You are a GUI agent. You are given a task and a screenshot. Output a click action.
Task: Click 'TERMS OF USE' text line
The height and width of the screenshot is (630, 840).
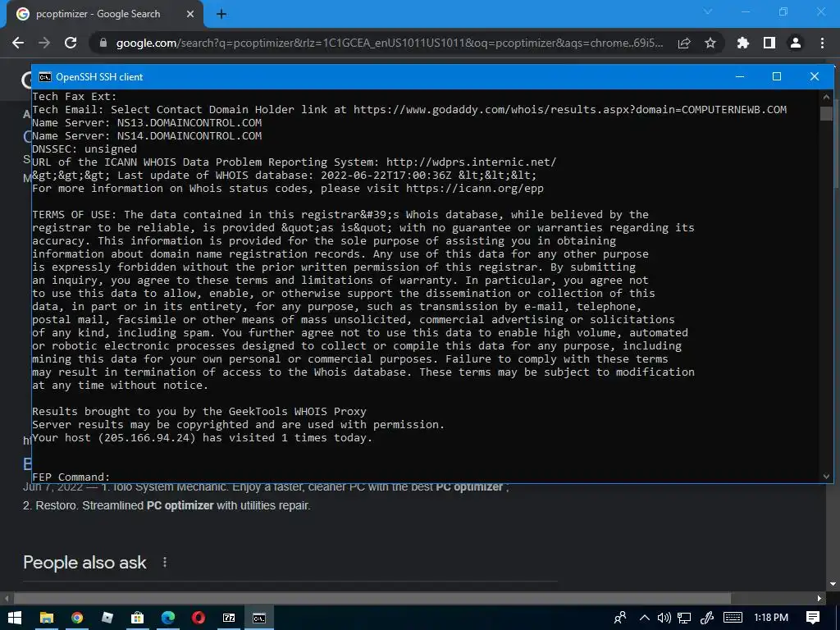tap(340, 214)
